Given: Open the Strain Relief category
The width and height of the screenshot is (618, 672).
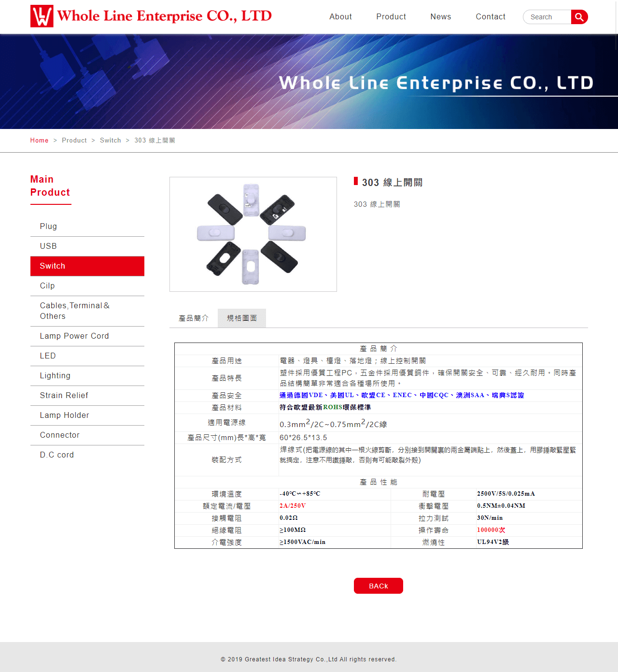Looking at the screenshot, I should point(87,396).
